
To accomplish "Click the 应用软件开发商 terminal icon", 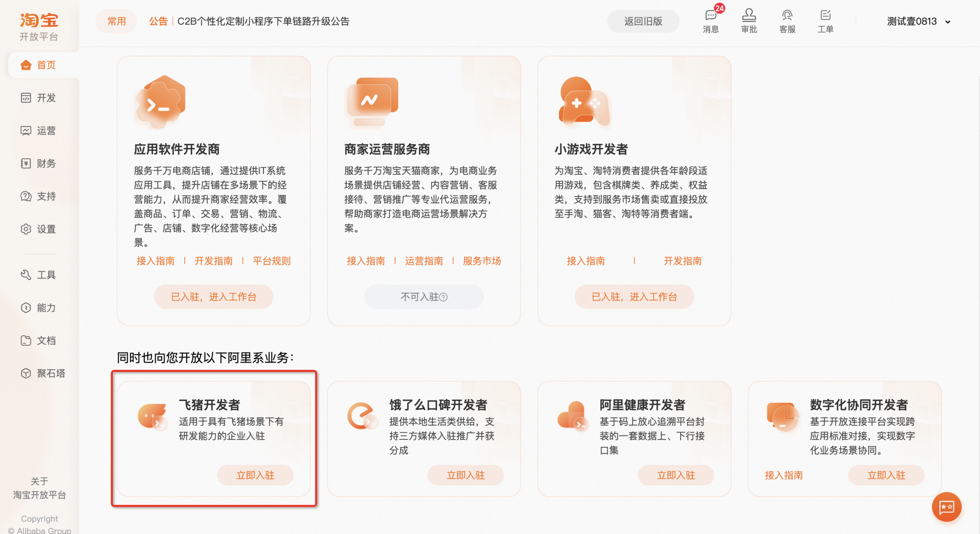I will pos(161,102).
